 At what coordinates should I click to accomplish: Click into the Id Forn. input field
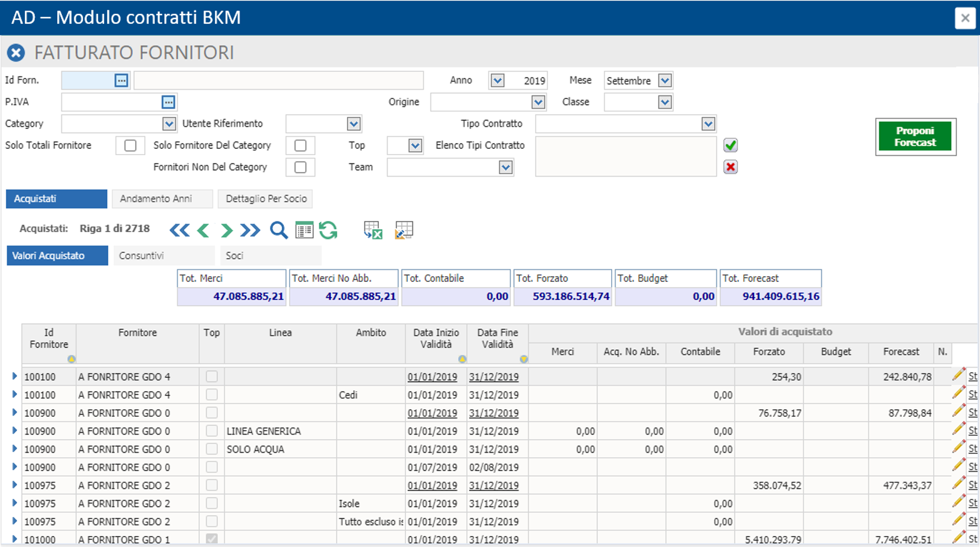click(x=87, y=80)
